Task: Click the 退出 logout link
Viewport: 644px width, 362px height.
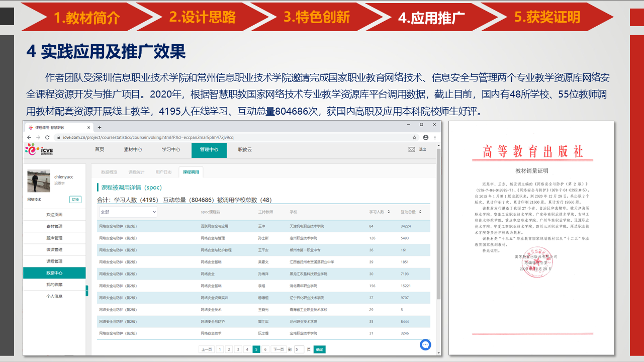Action: click(423, 149)
